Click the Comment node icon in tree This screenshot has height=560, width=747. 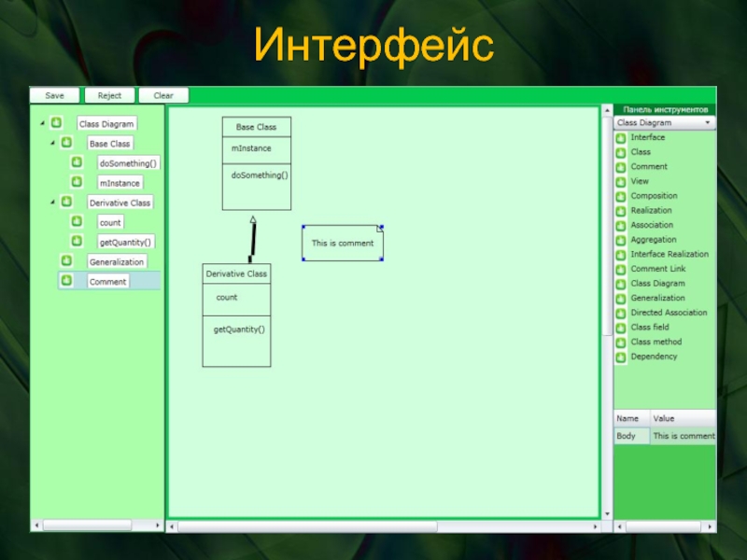66,281
